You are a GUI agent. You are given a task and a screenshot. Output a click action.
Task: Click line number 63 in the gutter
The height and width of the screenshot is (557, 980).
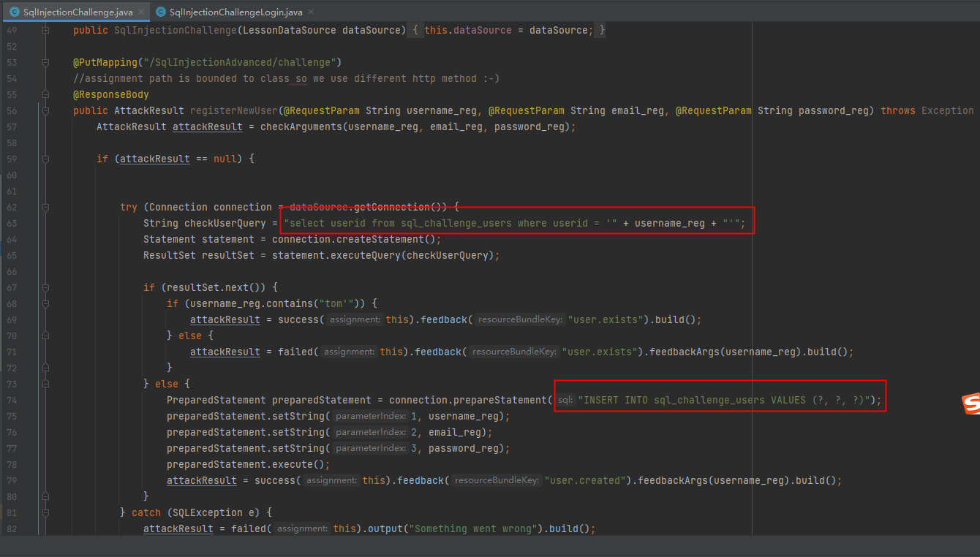click(x=11, y=223)
